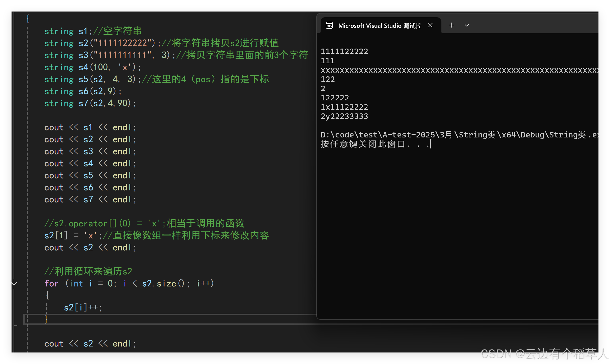The width and height of the screenshot is (610, 364).
Task: Open a new terminal tab with the plus button
Action: pos(452,25)
